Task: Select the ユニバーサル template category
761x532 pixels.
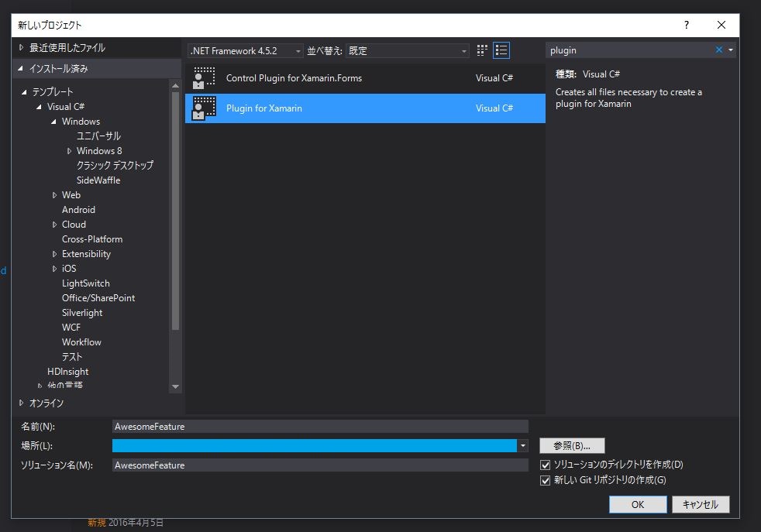Action: 98,136
